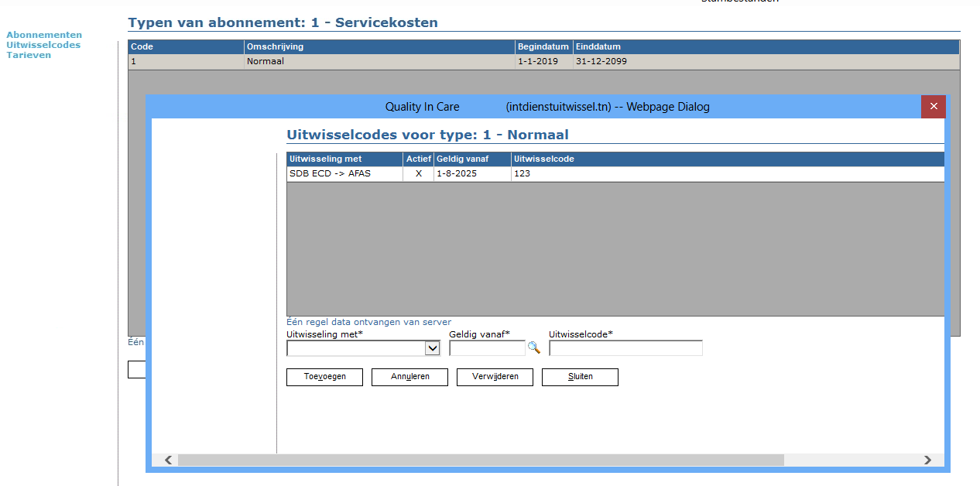
Task: Click the Actief 'X' cell in row
Action: point(419,174)
